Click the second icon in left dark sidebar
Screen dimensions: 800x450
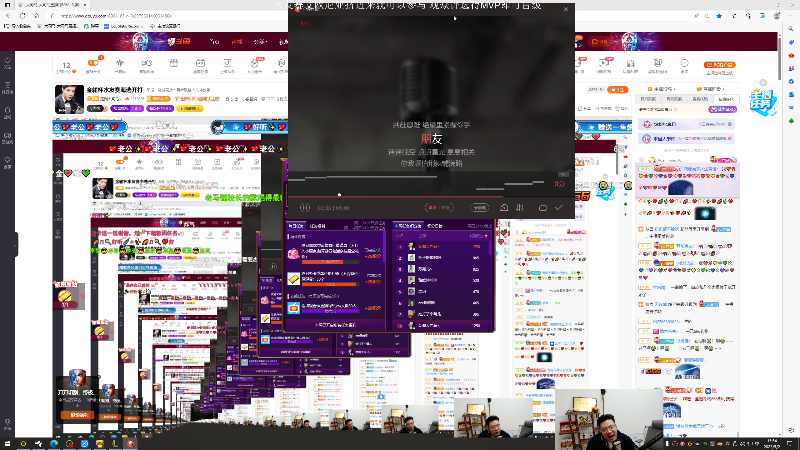point(7,87)
